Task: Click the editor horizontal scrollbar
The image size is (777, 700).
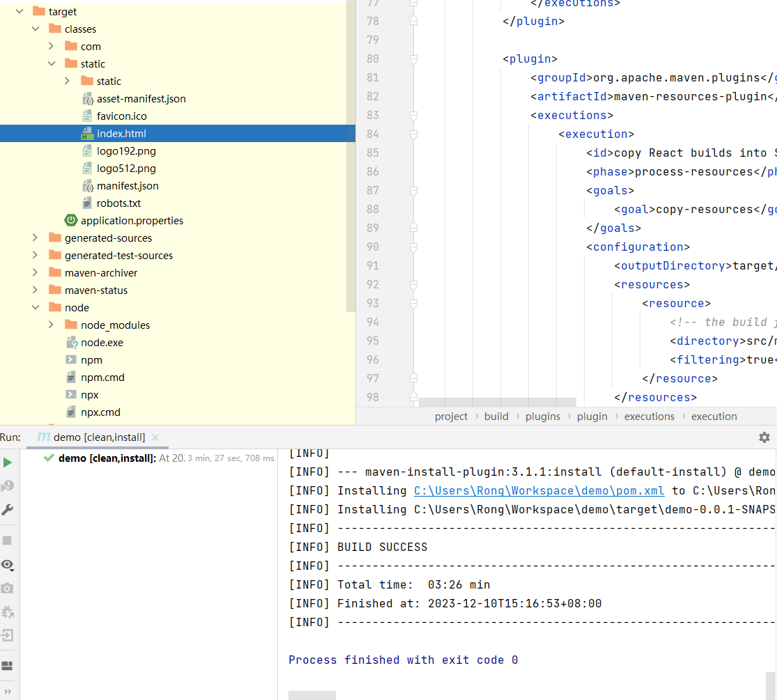Action: point(497,403)
